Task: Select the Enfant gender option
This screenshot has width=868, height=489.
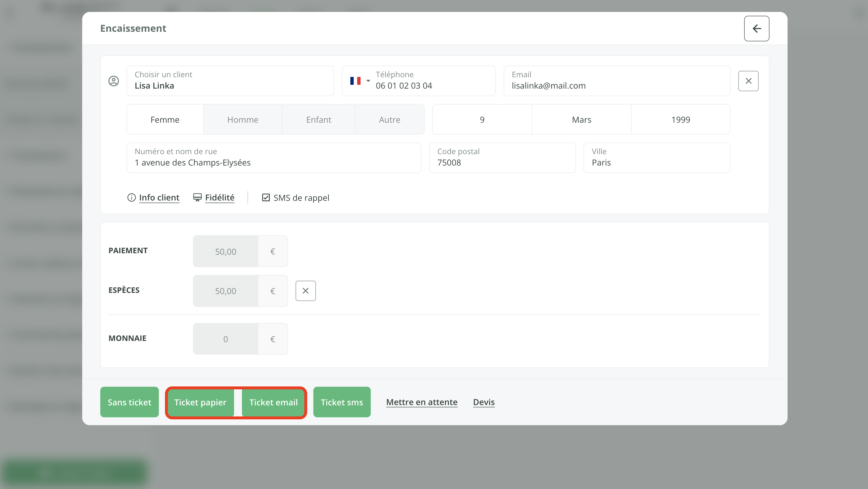Action: (x=318, y=120)
